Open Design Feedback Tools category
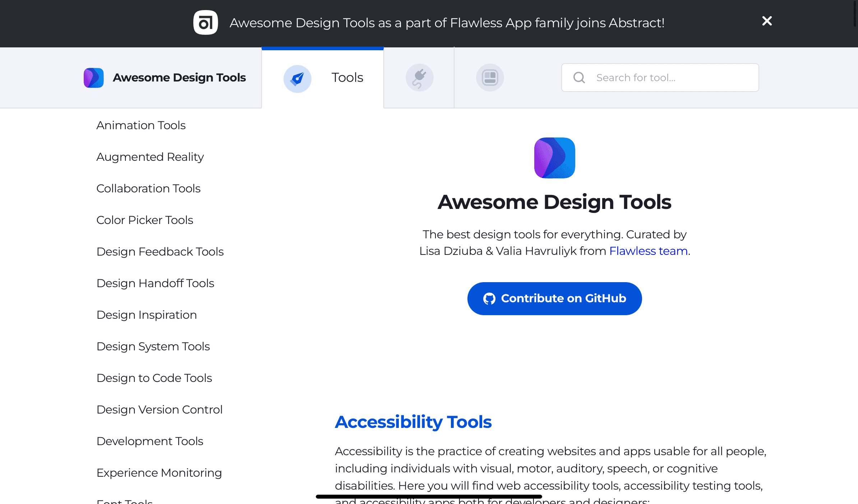This screenshot has height=504, width=858. pos(160,252)
